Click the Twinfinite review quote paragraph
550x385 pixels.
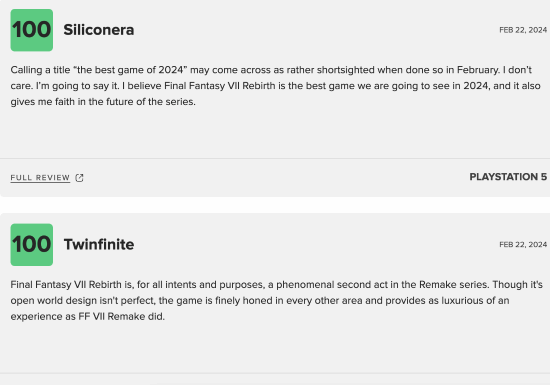[276, 300]
